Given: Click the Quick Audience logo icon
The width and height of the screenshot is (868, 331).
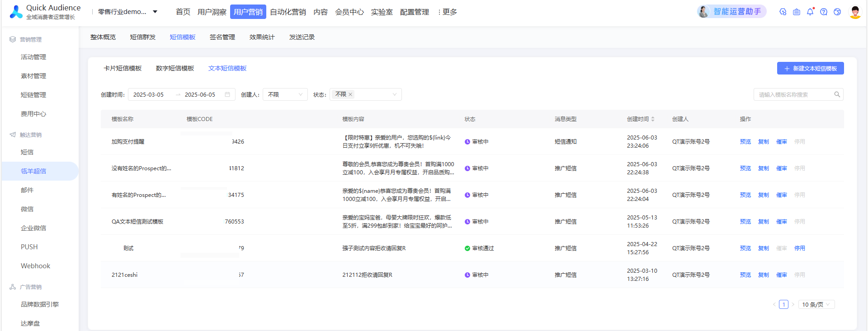Looking at the screenshot, I should click(x=16, y=12).
